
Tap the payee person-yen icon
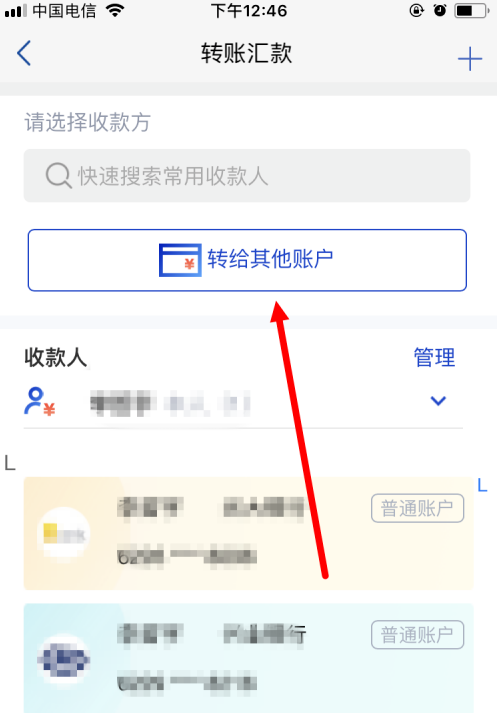point(39,402)
